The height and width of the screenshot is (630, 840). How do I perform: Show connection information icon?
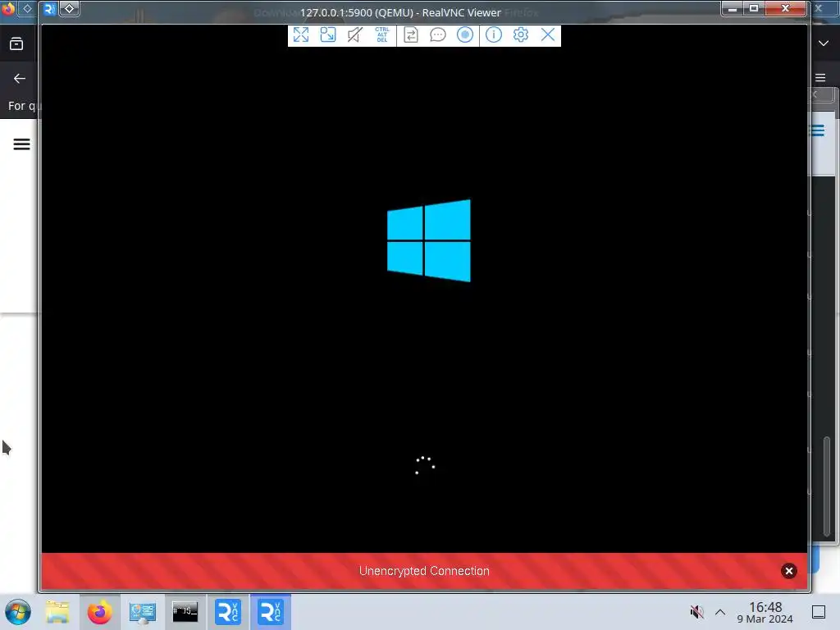(x=493, y=35)
